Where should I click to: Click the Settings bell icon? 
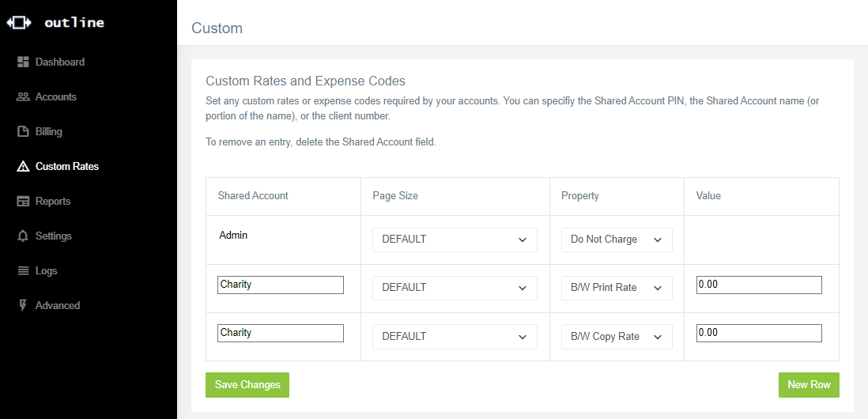[x=23, y=236]
